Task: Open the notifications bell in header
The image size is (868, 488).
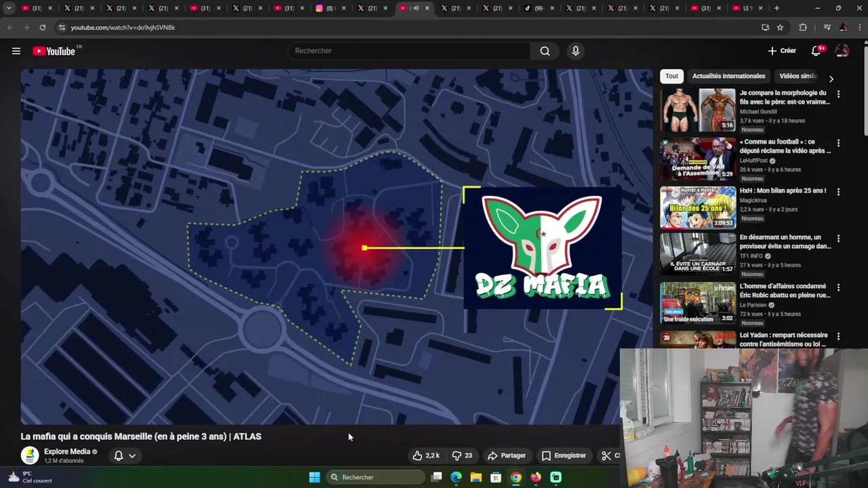Action: [816, 51]
